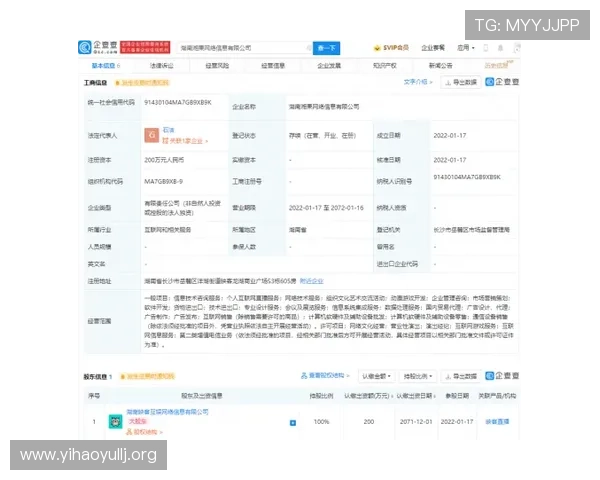Click the red official registry banner badge

point(145,47)
